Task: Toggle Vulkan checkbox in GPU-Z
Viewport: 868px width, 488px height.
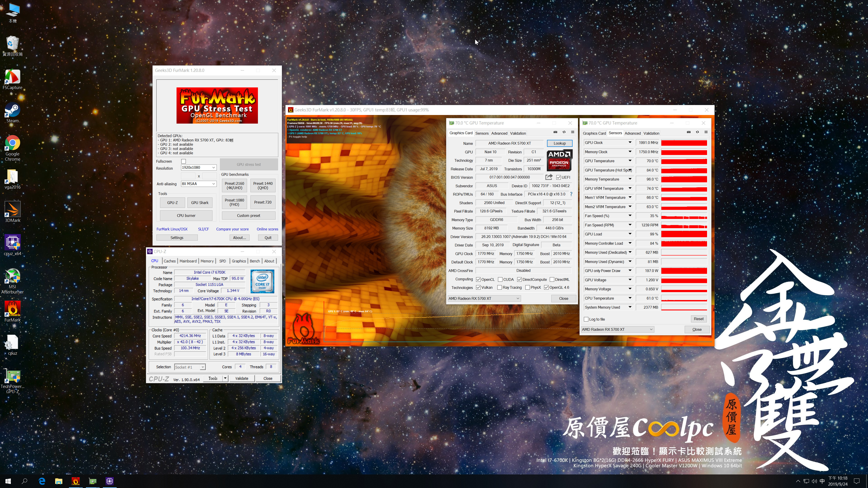Action: [x=478, y=288]
